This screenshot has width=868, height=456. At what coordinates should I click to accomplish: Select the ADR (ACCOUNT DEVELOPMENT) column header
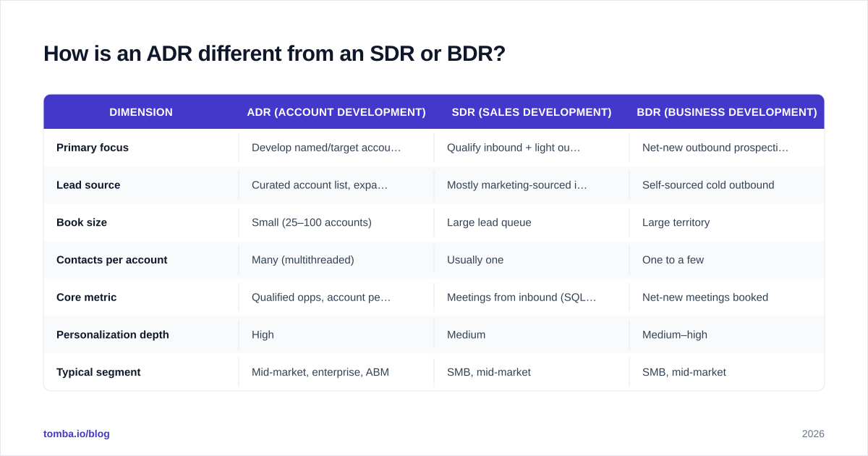point(336,112)
